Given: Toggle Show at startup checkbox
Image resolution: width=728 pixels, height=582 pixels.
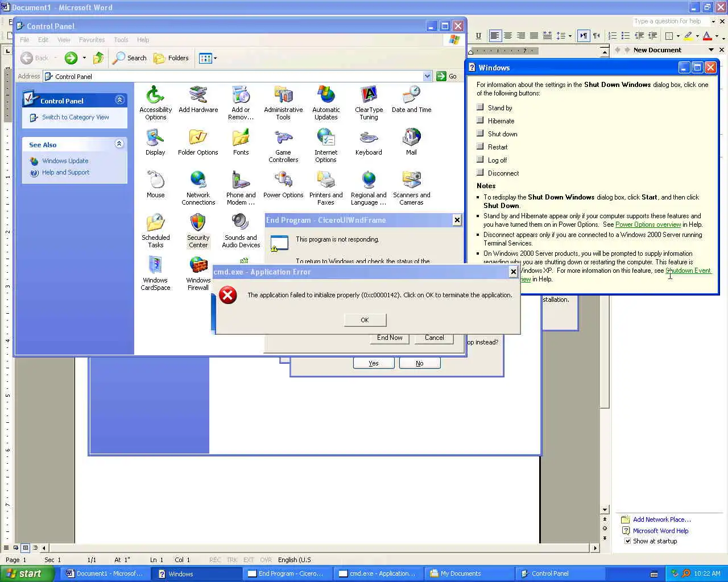Looking at the screenshot, I should (628, 541).
